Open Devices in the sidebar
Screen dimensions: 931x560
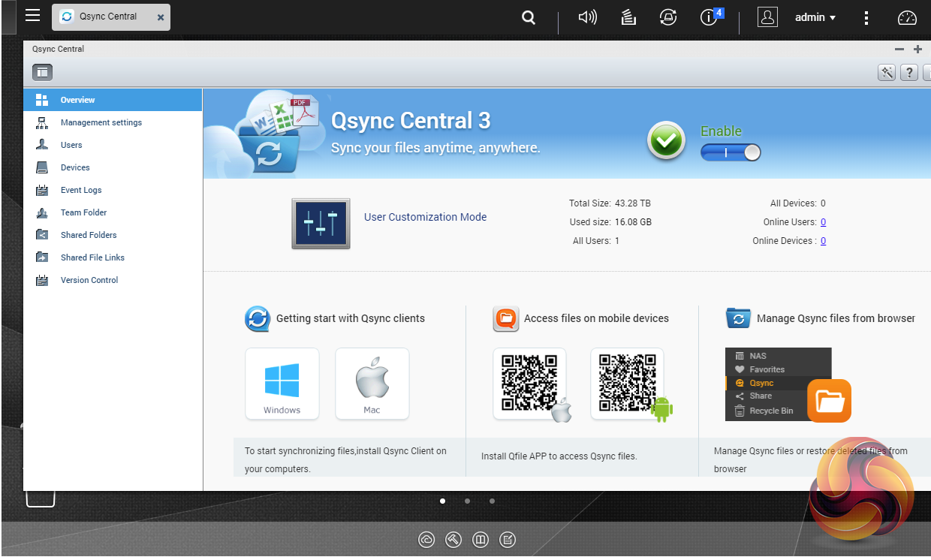tap(113, 167)
